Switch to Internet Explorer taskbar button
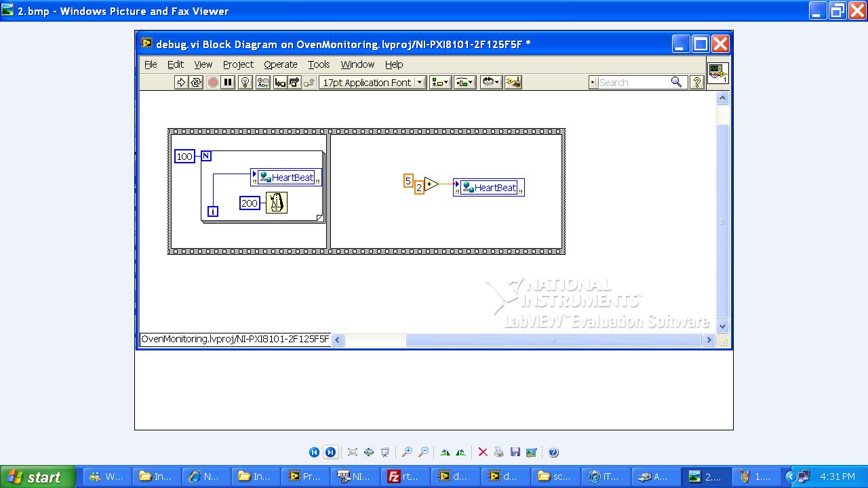868x488 pixels. click(x=205, y=476)
